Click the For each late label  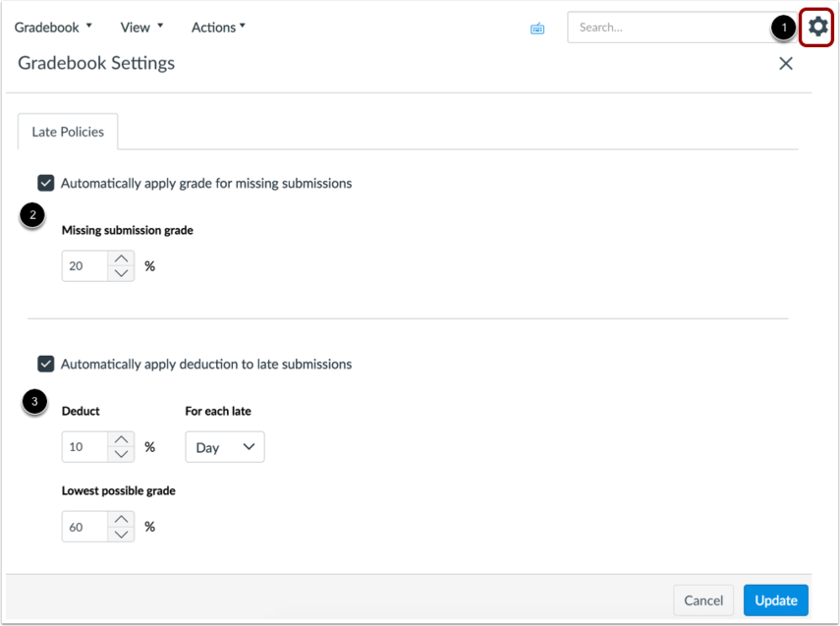click(x=218, y=411)
